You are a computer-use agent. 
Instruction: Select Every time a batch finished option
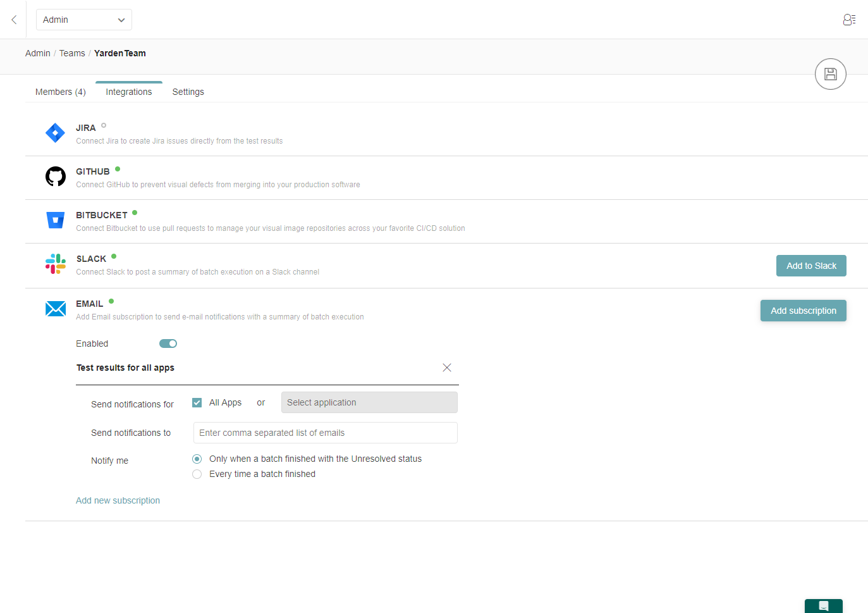coord(197,474)
